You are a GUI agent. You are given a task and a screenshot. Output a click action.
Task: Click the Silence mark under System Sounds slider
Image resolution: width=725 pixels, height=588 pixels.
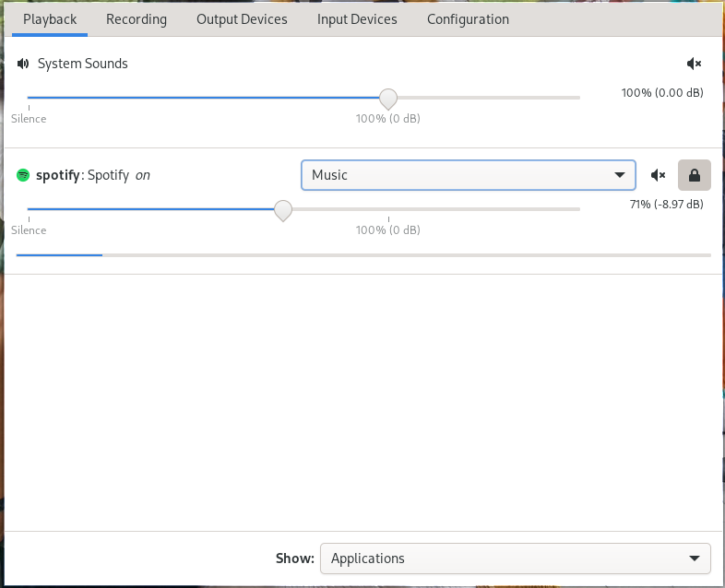point(29,118)
